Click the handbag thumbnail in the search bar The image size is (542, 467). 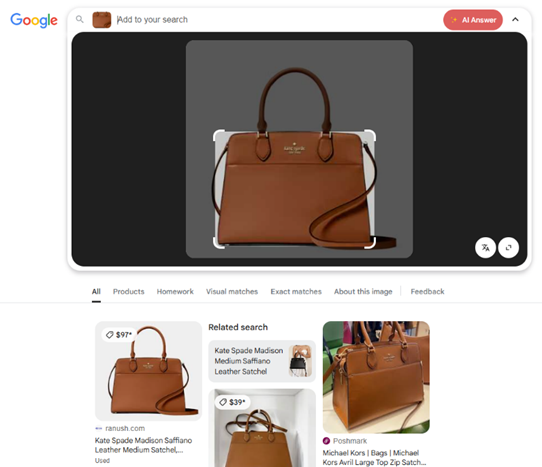tap(102, 20)
